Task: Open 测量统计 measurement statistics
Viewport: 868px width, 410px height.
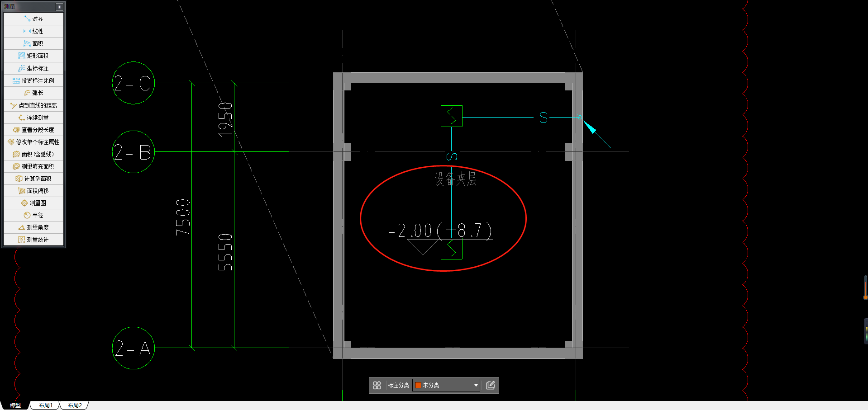Action: tap(33, 240)
